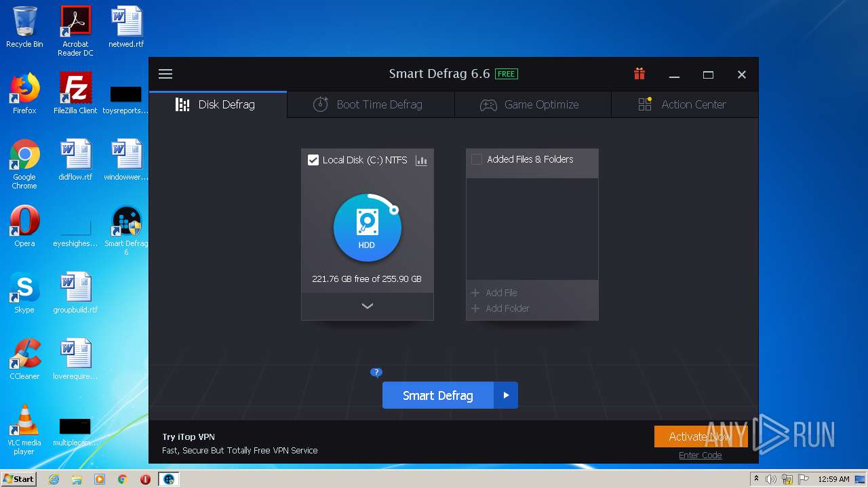
Task: Show hidden tray icons arrow
Action: tap(756, 479)
